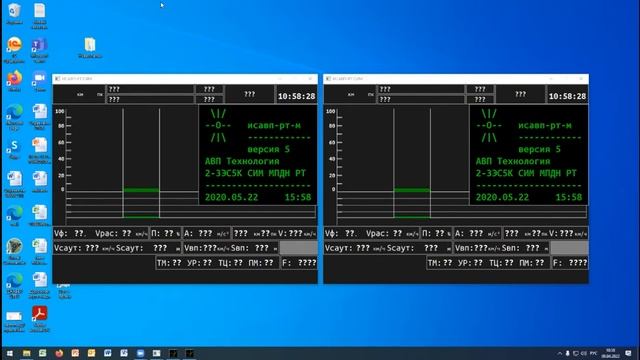This screenshot has height=360, width=640.
Task: Launch the 1C Enterprise desktop shortcut
Action: click(x=14, y=49)
